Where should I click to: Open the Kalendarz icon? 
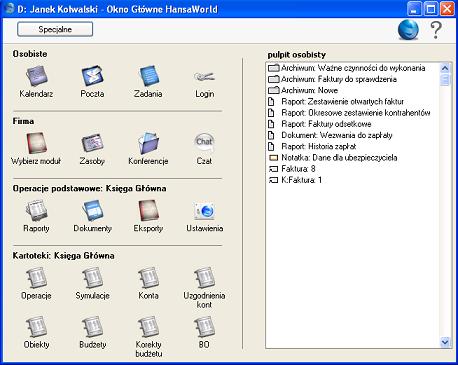pyautogui.click(x=37, y=76)
